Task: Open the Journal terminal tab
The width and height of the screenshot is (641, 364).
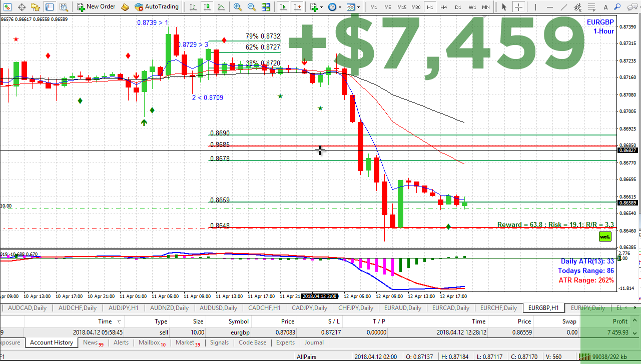Action: [314, 342]
